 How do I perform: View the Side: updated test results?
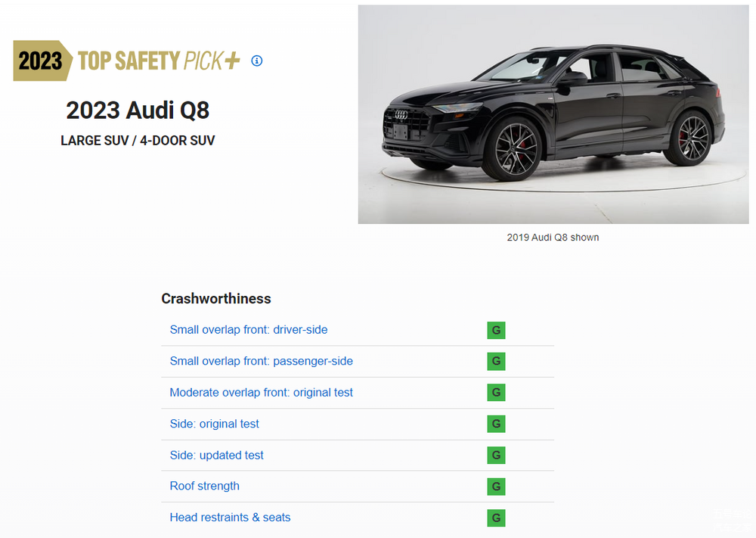pos(216,456)
